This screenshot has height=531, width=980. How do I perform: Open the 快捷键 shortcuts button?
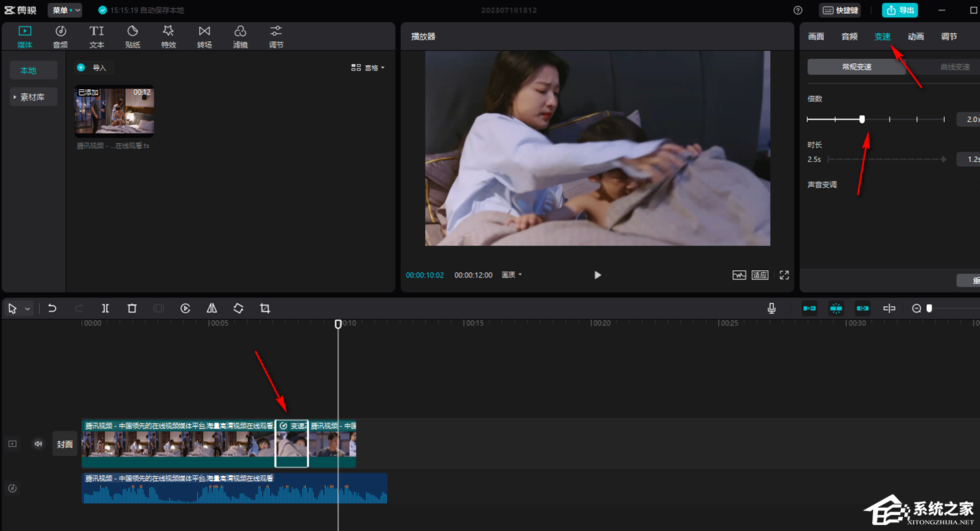(839, 10)
